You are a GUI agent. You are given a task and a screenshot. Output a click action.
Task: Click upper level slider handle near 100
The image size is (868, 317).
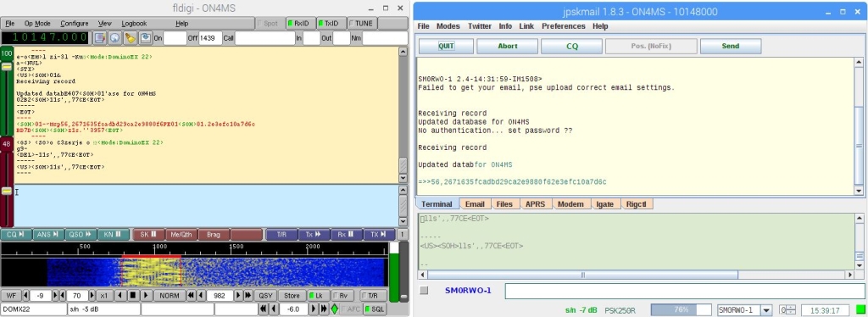[x=6, y=66]
